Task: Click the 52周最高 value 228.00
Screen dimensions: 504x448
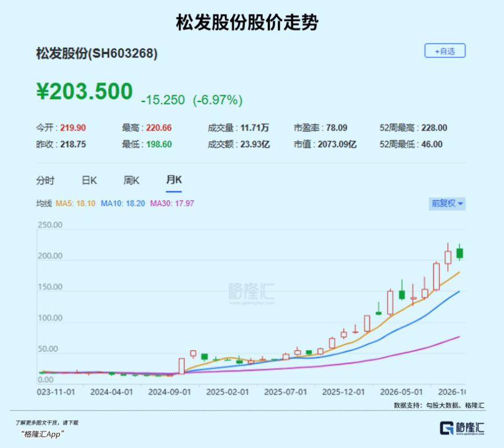Action: (434, 128)
